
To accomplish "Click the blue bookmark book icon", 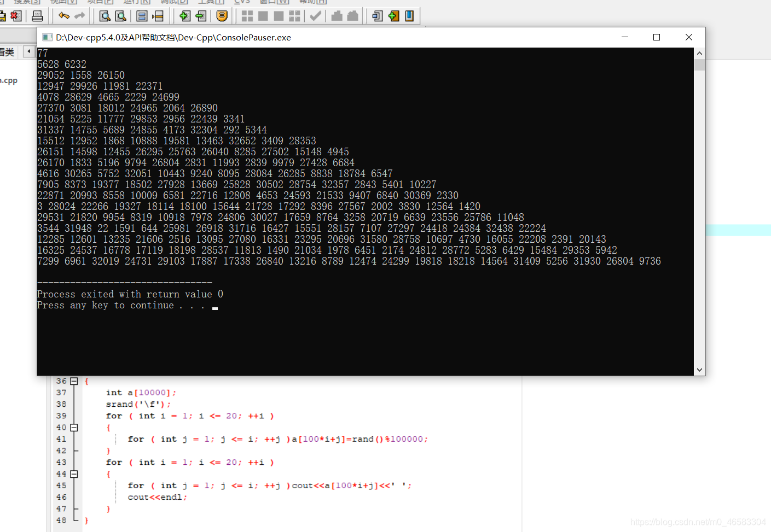I will pos(409,16).
